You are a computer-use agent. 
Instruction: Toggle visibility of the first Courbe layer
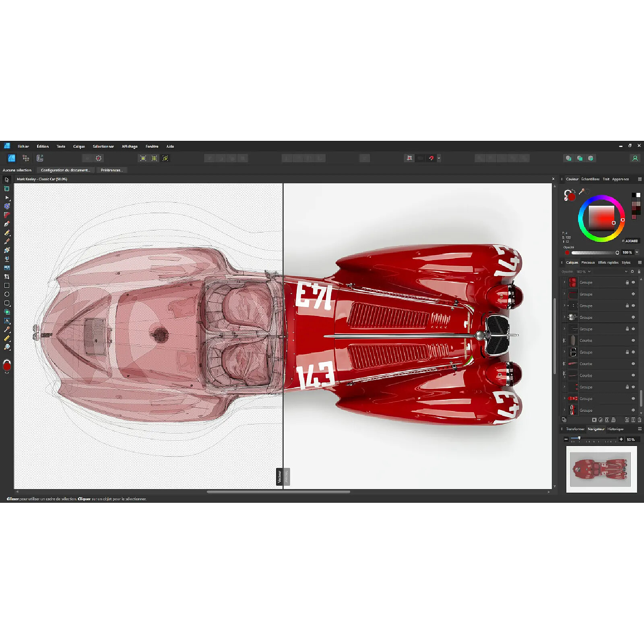pos(633,341)
